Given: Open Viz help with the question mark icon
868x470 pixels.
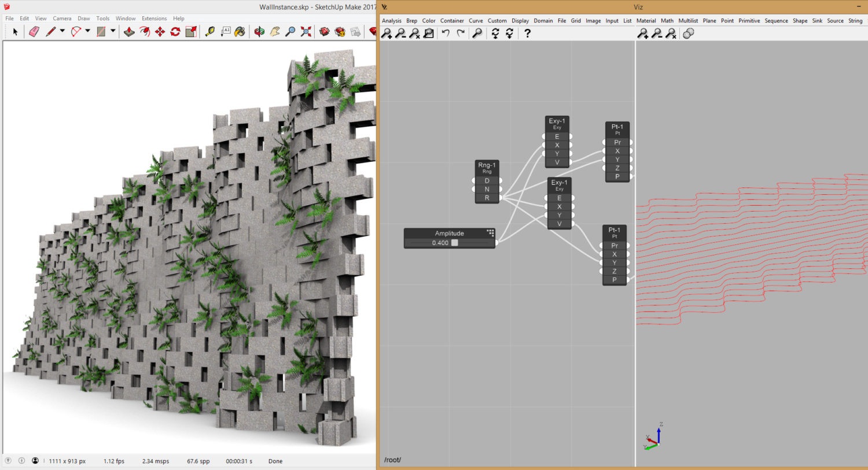Looking at the screenshot, I should [527, 33].
